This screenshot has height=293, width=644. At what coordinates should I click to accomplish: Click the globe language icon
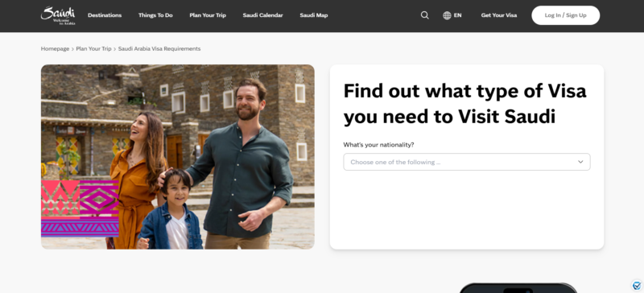pos(447,15)
